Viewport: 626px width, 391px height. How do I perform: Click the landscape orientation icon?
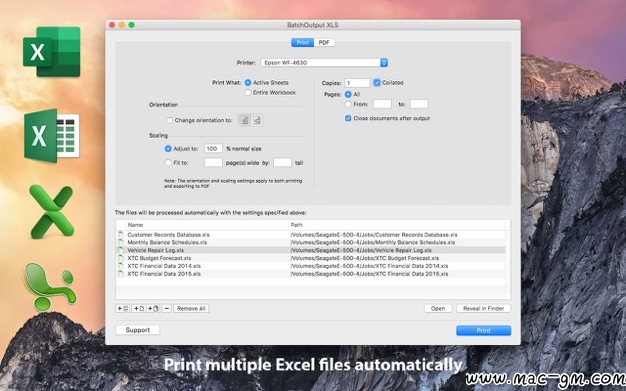click(257, 120)
